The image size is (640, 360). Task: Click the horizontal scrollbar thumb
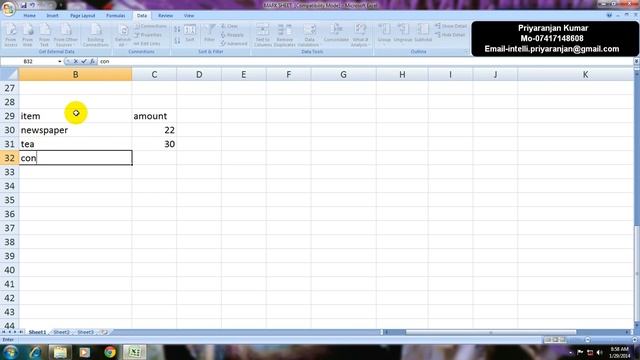point(491,332)
